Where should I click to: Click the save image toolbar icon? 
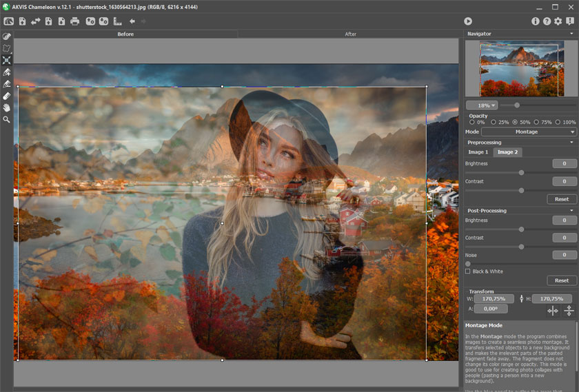coord(61,21)
